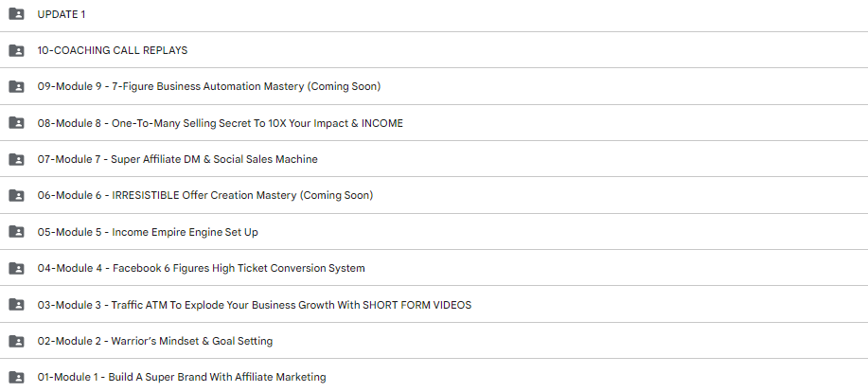This screenshot has width=868, height=392.
Task: Select the shared folder icon beside 02-Module 2
Action: coord(17,341)
